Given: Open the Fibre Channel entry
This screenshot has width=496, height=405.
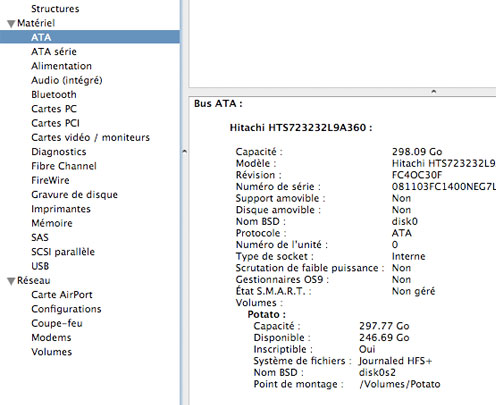Looking at the screenshot, I should pos(64,166).
